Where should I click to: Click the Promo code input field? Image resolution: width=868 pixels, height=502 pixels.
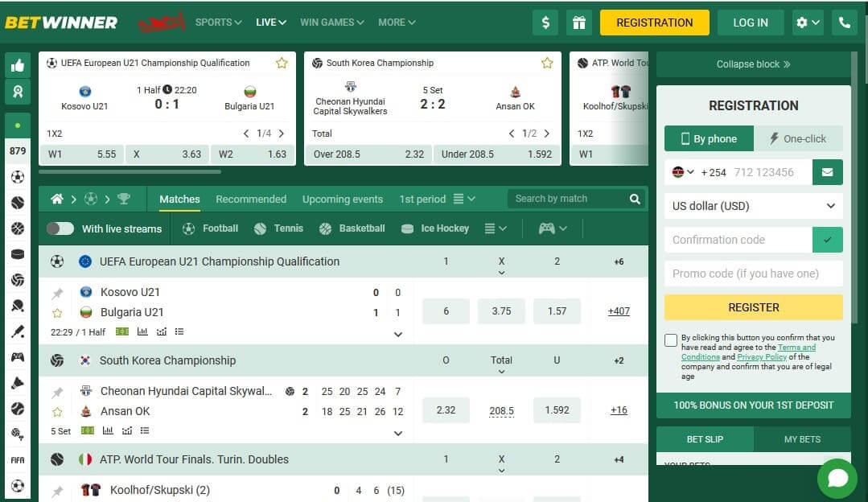[x=754, y=274]
